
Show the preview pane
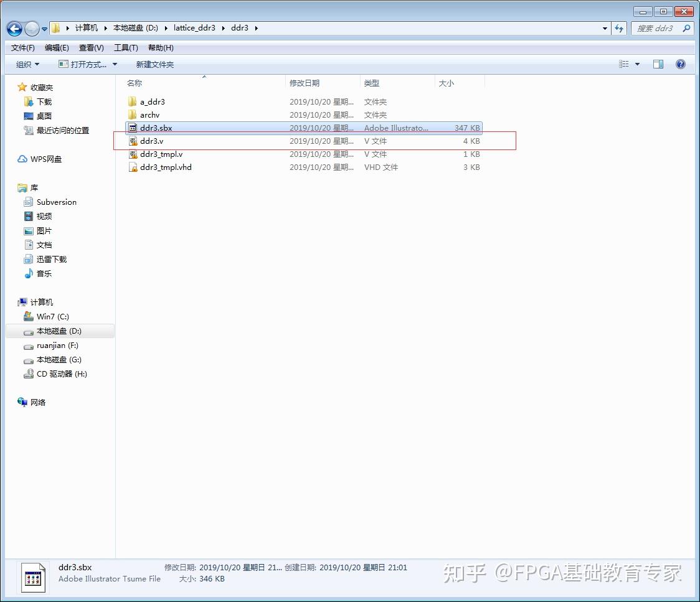pyautogui.click(x=658, y=63)
